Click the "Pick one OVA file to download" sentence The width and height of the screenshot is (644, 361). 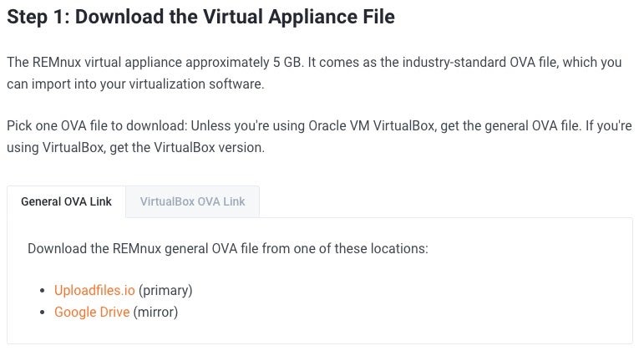click(x=96, y=126)
